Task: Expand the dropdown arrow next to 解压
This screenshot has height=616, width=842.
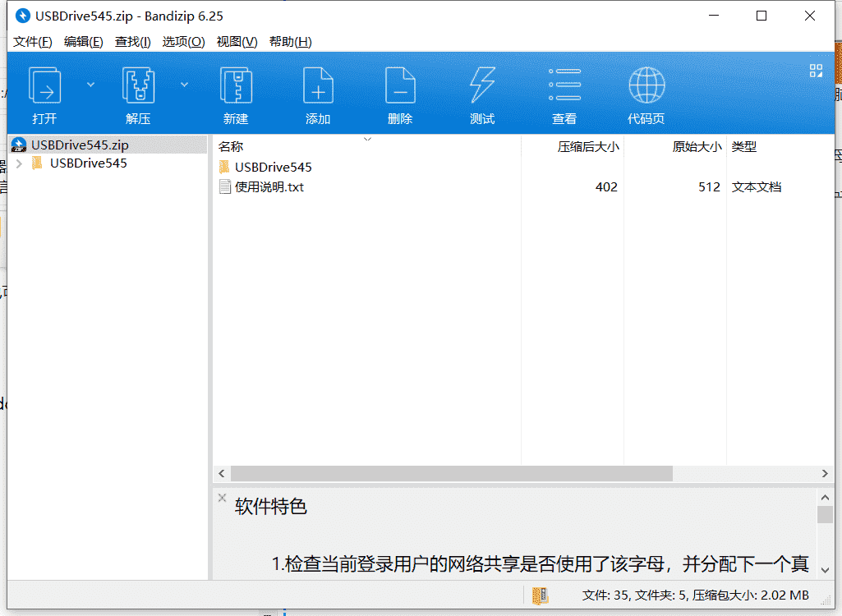Action: coord(184,85)
